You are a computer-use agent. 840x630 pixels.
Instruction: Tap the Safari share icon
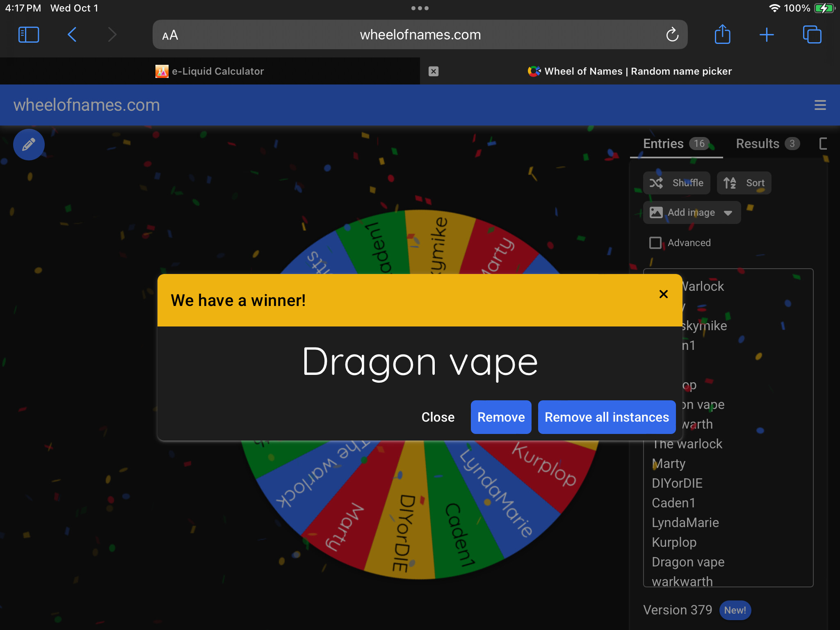(722, 34)
